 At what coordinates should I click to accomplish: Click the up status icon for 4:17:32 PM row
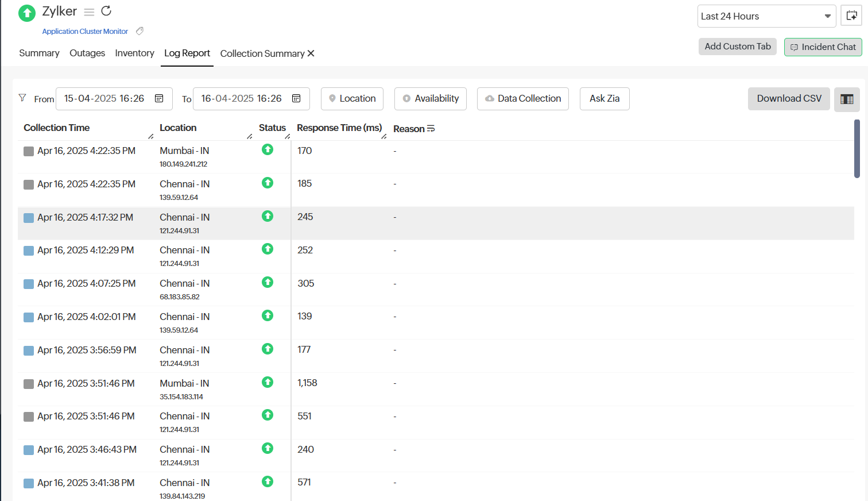tap(268, 216)
